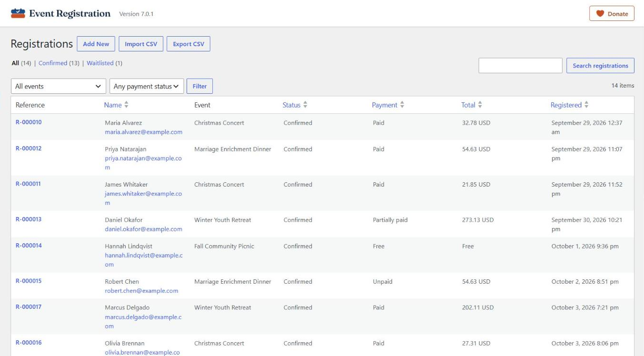The image size is (644, 356).
Task: Click robert.chen@example.com email link
Action: click(141, 291)
